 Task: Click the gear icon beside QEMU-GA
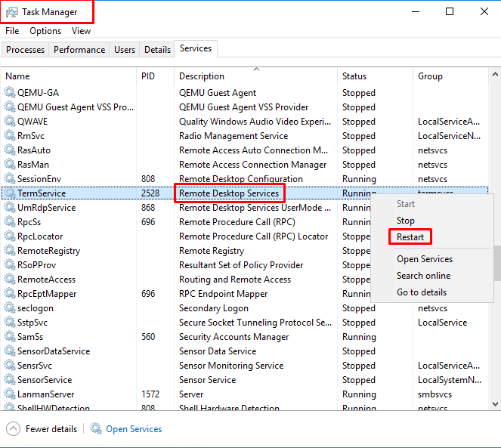(10, 92)
